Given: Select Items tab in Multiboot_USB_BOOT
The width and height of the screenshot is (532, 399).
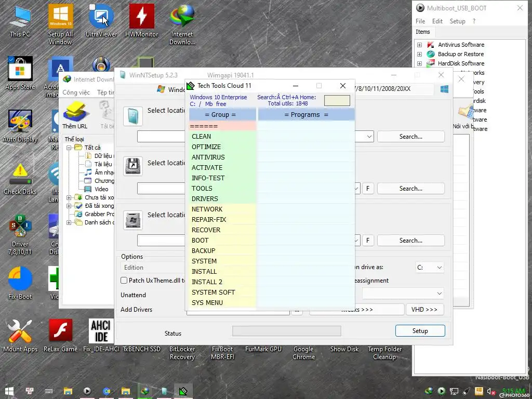Looking at the screenshot, I should 422,32.
